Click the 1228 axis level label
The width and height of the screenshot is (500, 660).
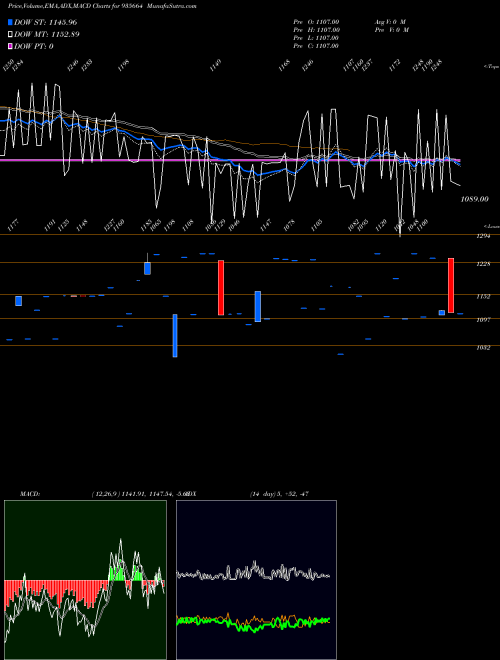[x=483, y=264]
